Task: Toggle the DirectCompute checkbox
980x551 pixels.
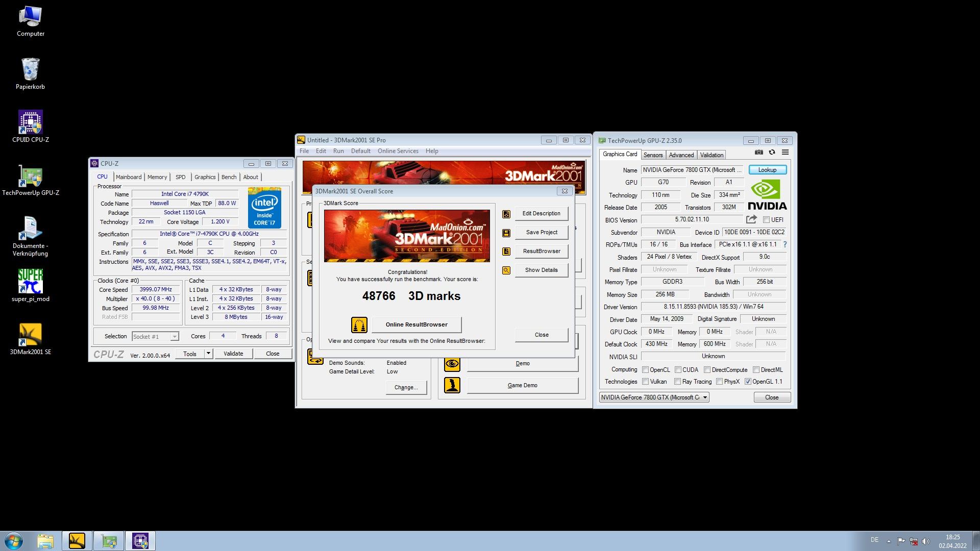Action: coord(707,370)
